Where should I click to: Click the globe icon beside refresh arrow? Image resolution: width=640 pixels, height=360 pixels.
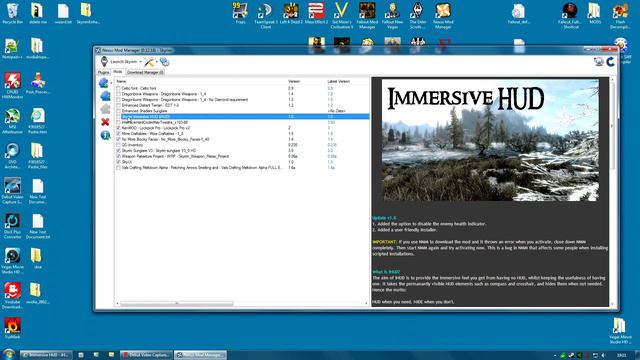point(598,62)
